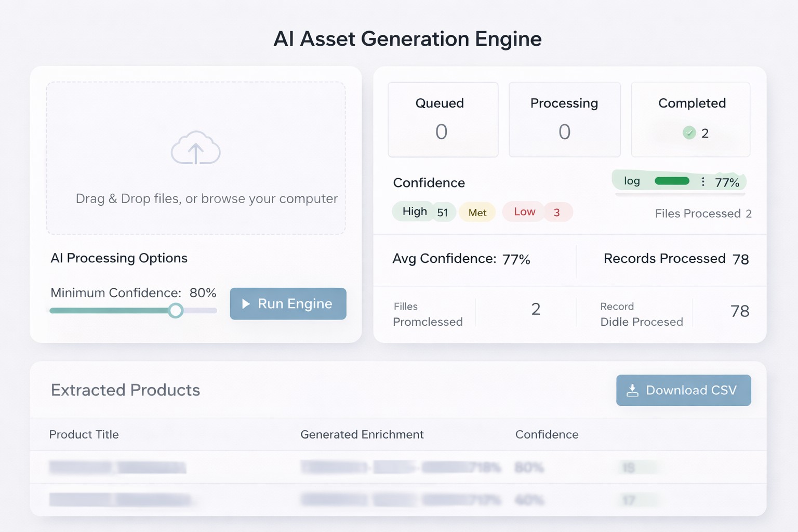Click the play icon inside Run Engine
Image resolution: width=798 pixels, height=532 pixels.
pos(246,303)
